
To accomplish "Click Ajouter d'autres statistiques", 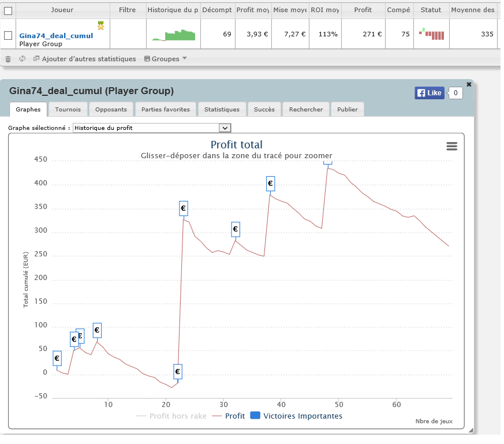I will [85, 59].
